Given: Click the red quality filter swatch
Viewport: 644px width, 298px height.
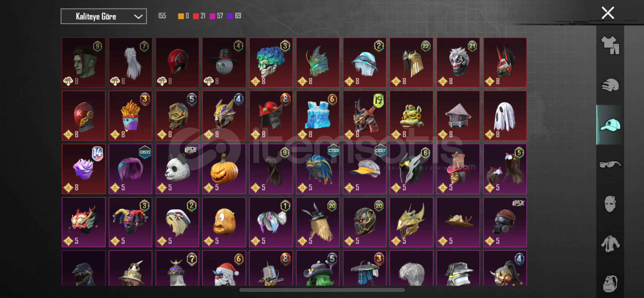Looking at the screenshot, I should click(x=196, y=16).
